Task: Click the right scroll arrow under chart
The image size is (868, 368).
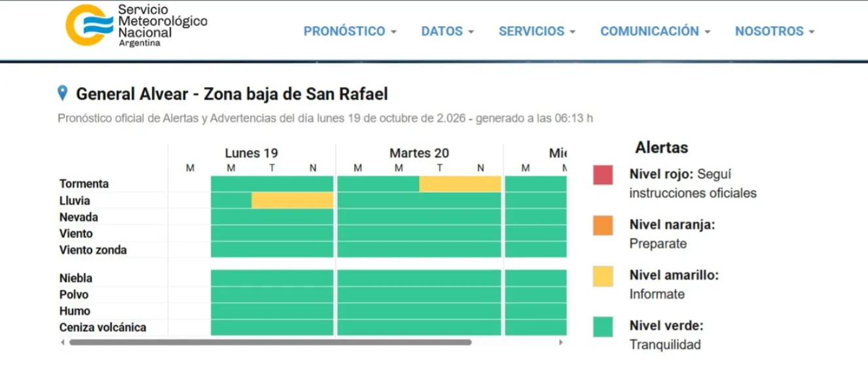Action: pyautogui.click(x=561, y=342)
